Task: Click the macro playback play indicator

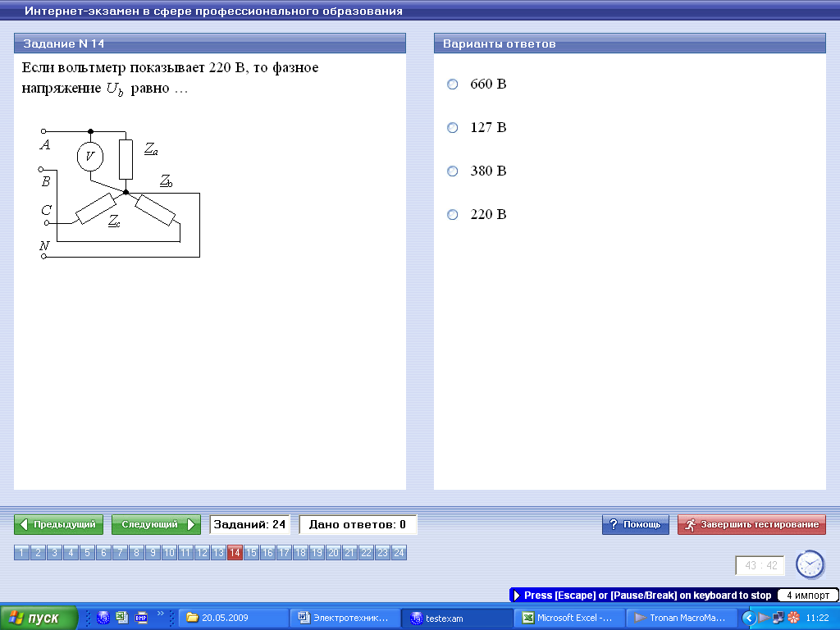Action: click(517, 596)
